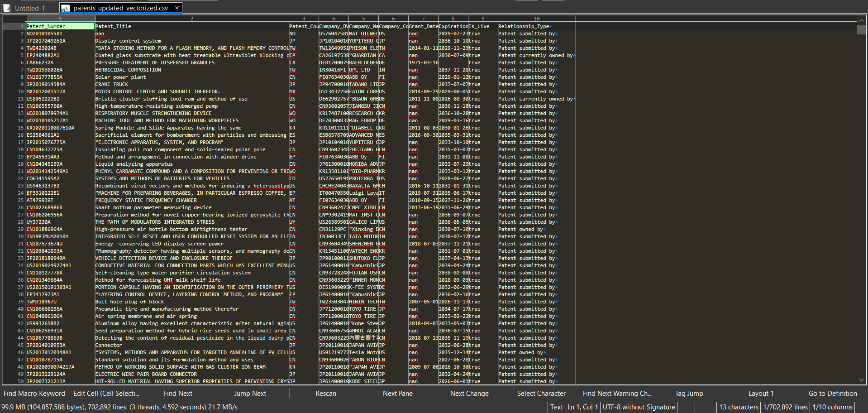Click the ELECTRIC WIRE PAIR BOARD CONNECTOR cell
This screenshot has height=413, width=868.
point(192,374)
